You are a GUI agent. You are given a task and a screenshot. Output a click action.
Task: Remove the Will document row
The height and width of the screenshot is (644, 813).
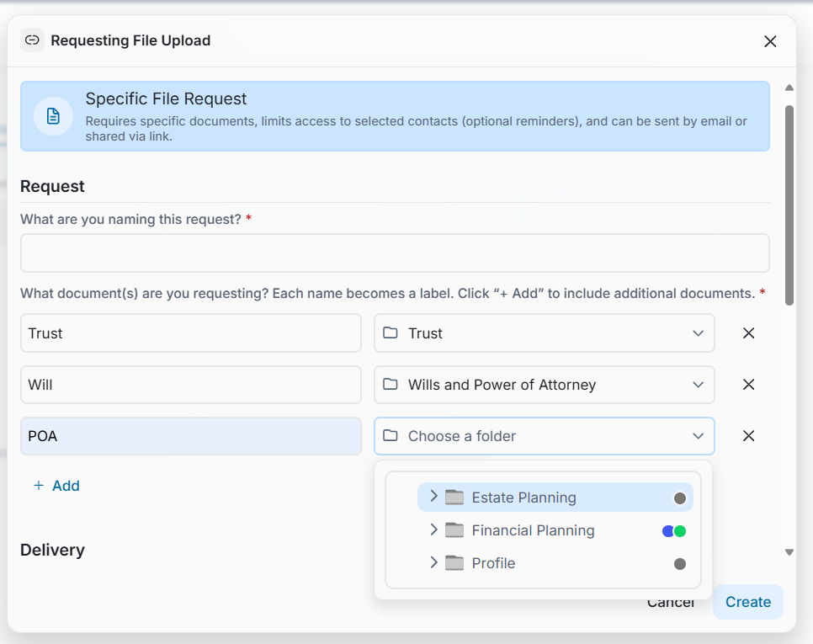point(749,384)
